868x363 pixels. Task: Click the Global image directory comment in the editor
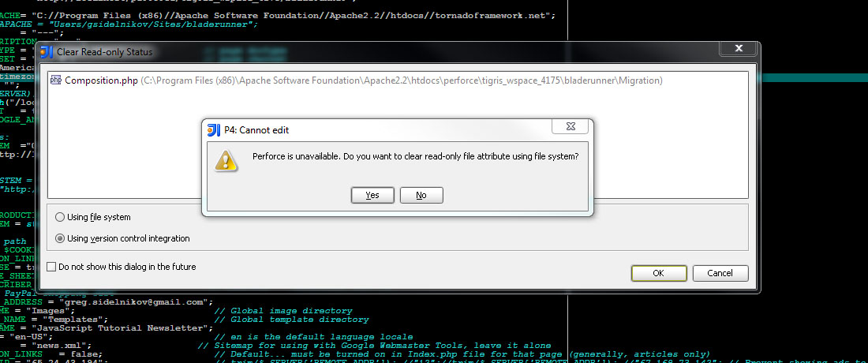point(282,311)
